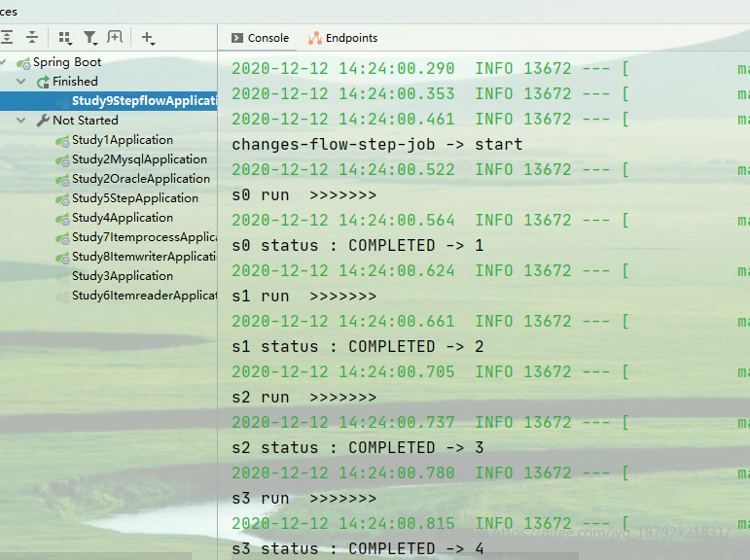This screenshot has height=560, width=750.
Task: Collapse the Not Started group
Action: 21,120
